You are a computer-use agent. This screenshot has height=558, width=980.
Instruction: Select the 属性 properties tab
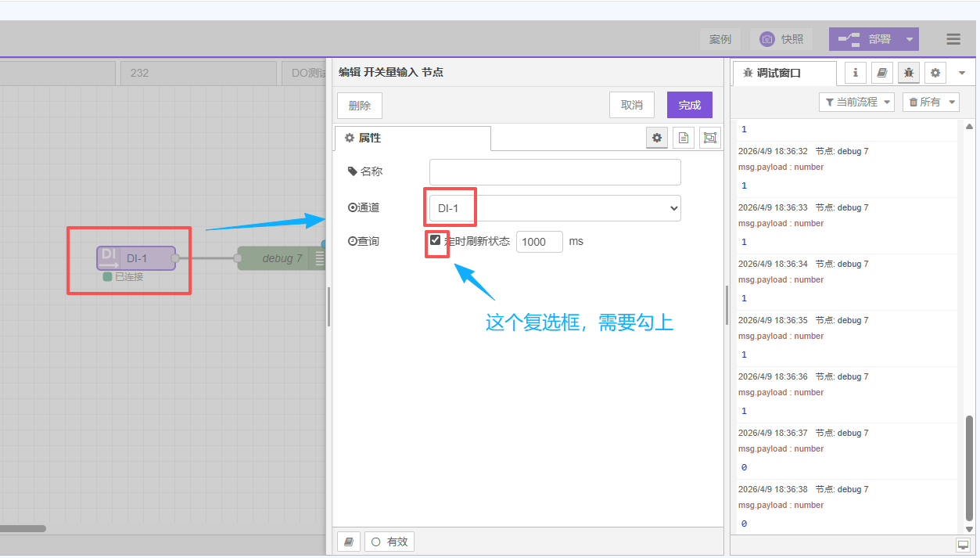412,138
